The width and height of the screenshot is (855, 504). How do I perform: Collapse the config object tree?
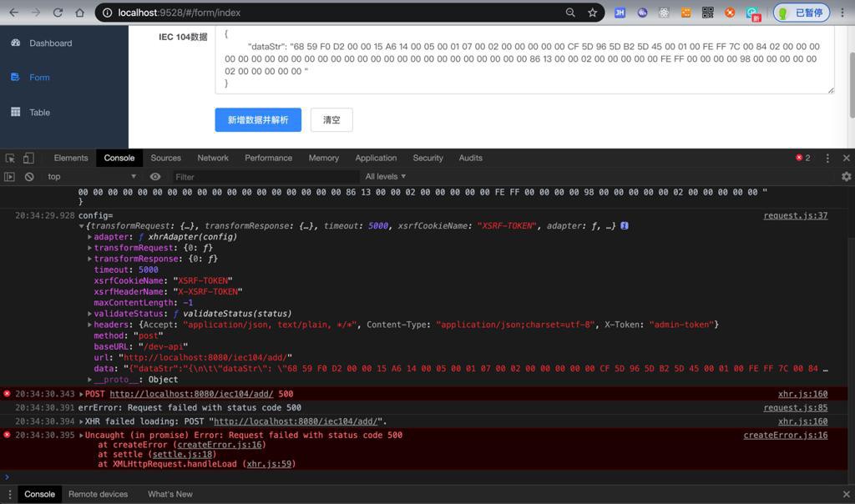[x=81, y=226]
